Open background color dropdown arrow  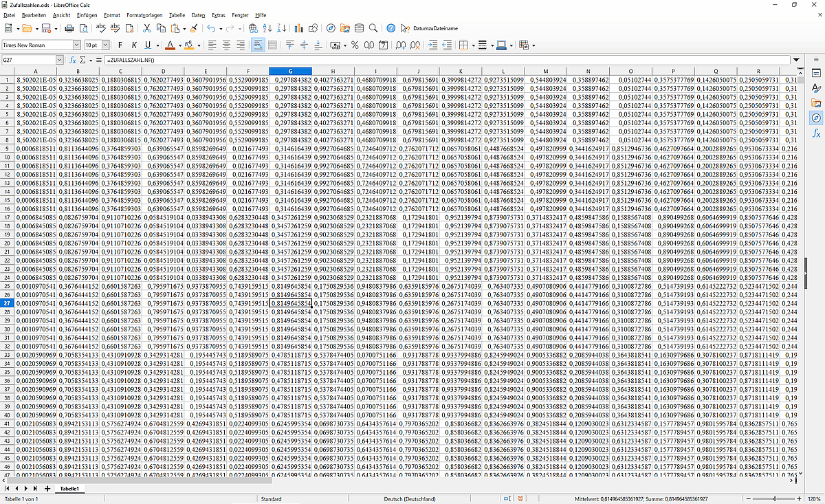coord(199,45)
